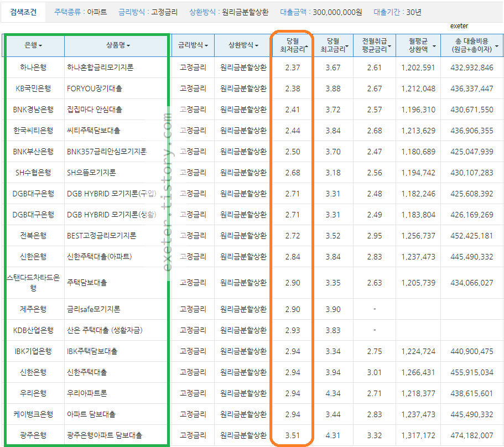
Task: Sort by 상품명 column header
Action: [118, 45]
